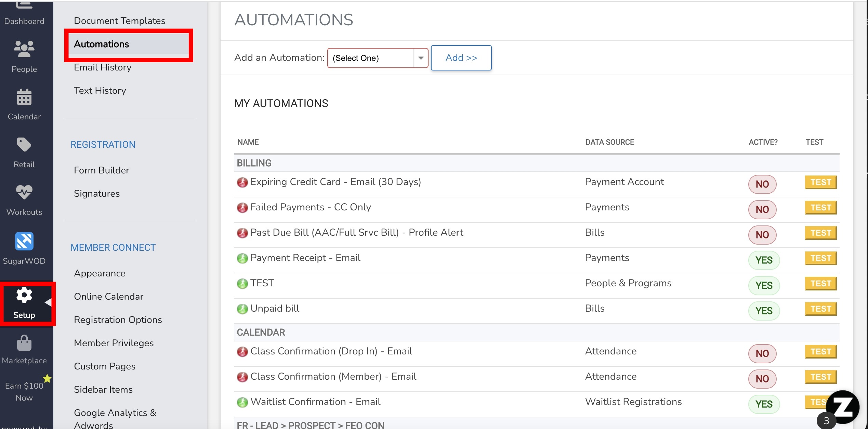Viewport: 868px width, 429px height.
Task: Open Failed Payments - CC Only automation
Action: coord(311,207)
